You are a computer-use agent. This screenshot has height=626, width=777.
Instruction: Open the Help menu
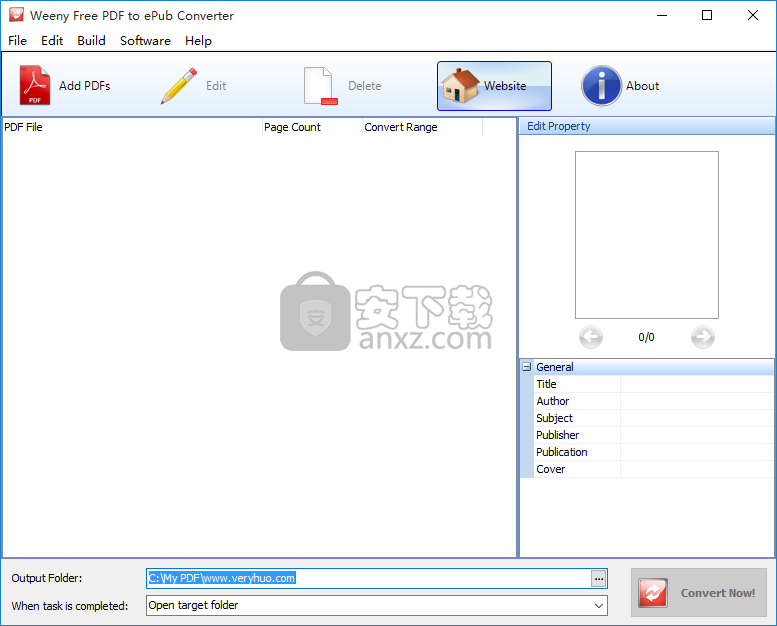(198, 41)
